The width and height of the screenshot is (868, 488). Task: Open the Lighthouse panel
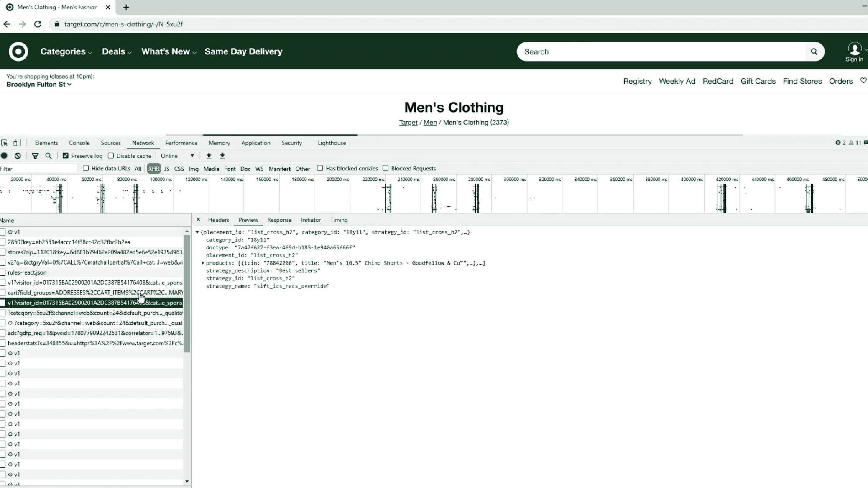332,143
